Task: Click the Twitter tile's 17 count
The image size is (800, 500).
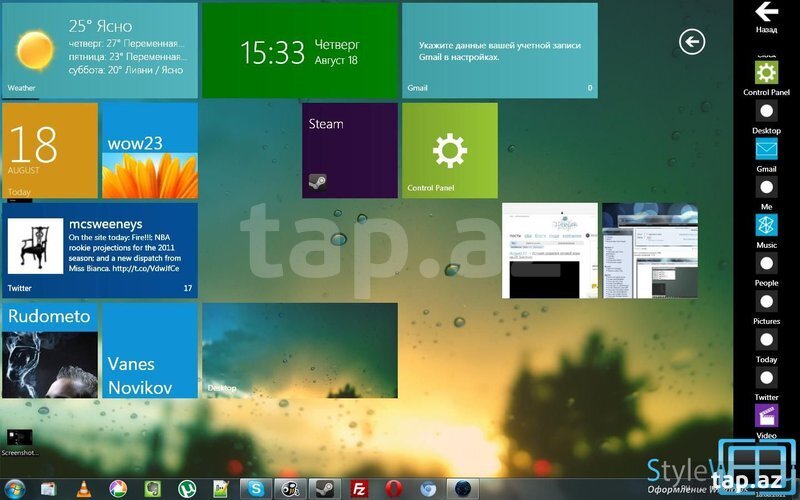Action: pos(188,288)
